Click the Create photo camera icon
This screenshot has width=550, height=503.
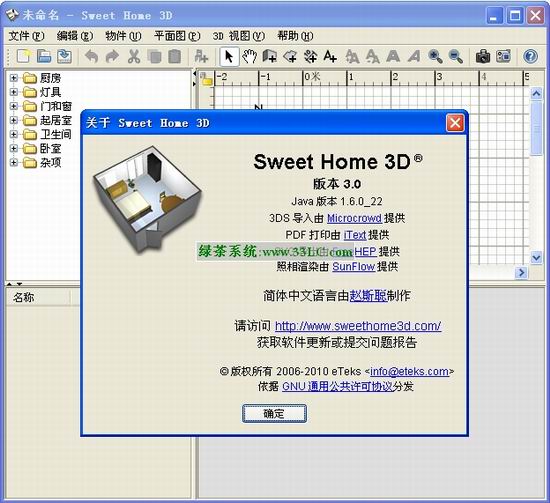pyautogui.click(x=483, y=56)
